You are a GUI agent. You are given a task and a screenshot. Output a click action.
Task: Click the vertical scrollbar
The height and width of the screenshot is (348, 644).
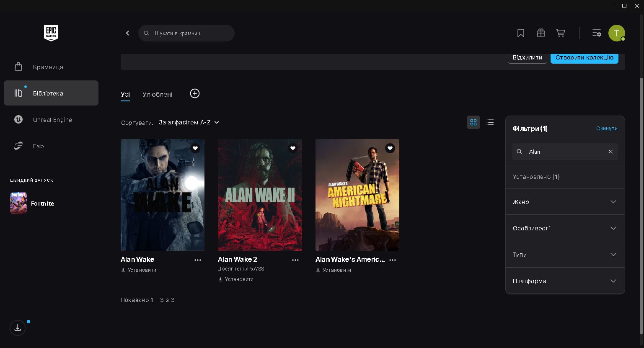[641, 205]
